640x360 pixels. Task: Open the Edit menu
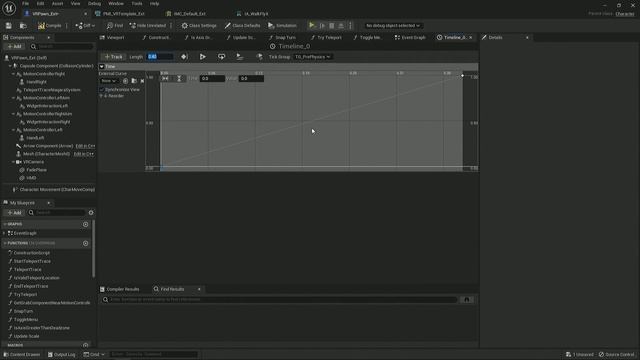(x=40, y=4)
